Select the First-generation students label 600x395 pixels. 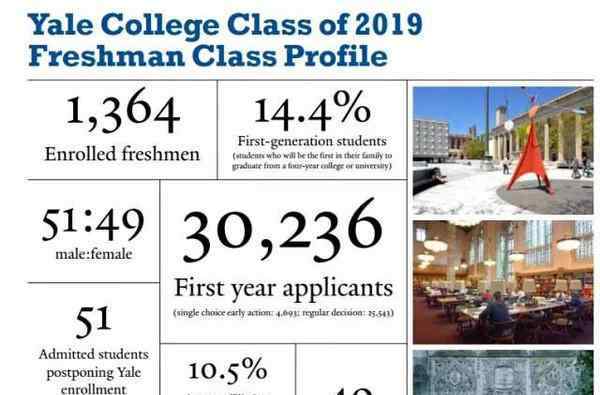[312, 141]
